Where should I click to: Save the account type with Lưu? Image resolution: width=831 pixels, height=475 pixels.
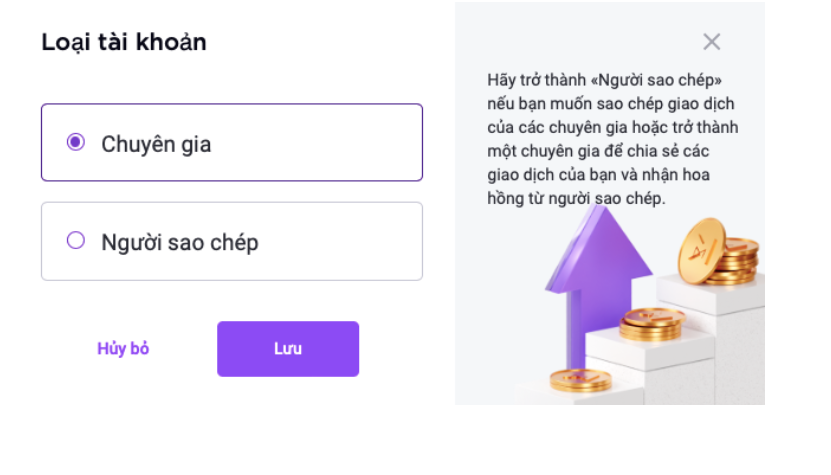[288, 349]
